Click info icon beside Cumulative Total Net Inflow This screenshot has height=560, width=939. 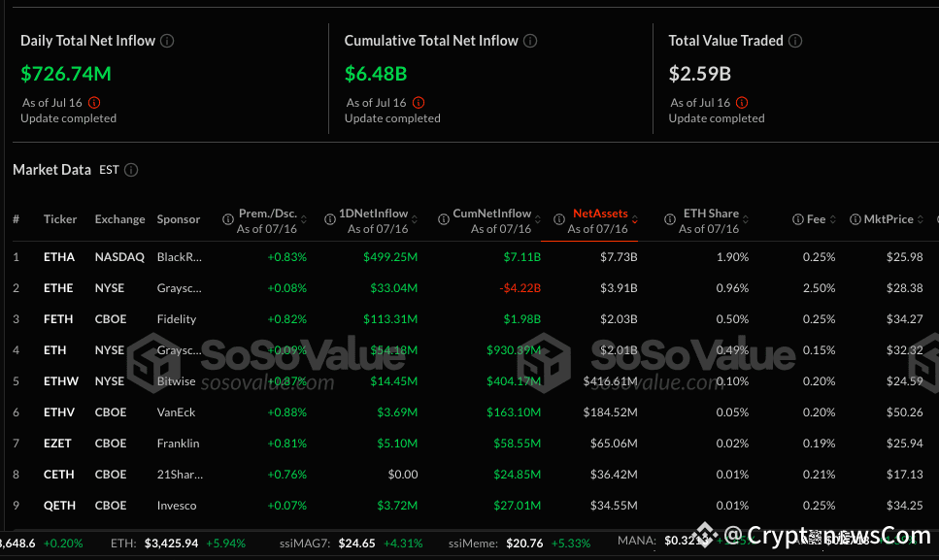(x=530, y=41)
